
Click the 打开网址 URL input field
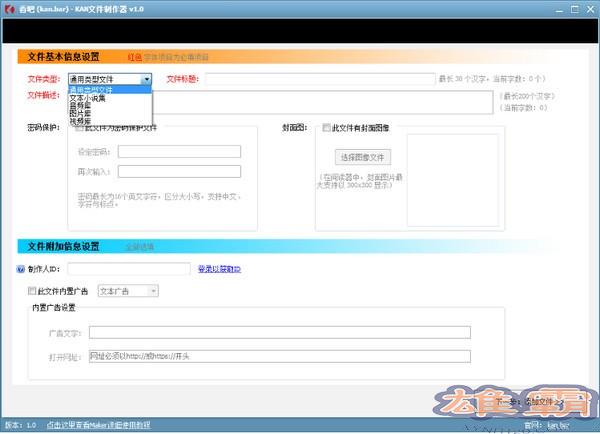[x=280, y=356]
